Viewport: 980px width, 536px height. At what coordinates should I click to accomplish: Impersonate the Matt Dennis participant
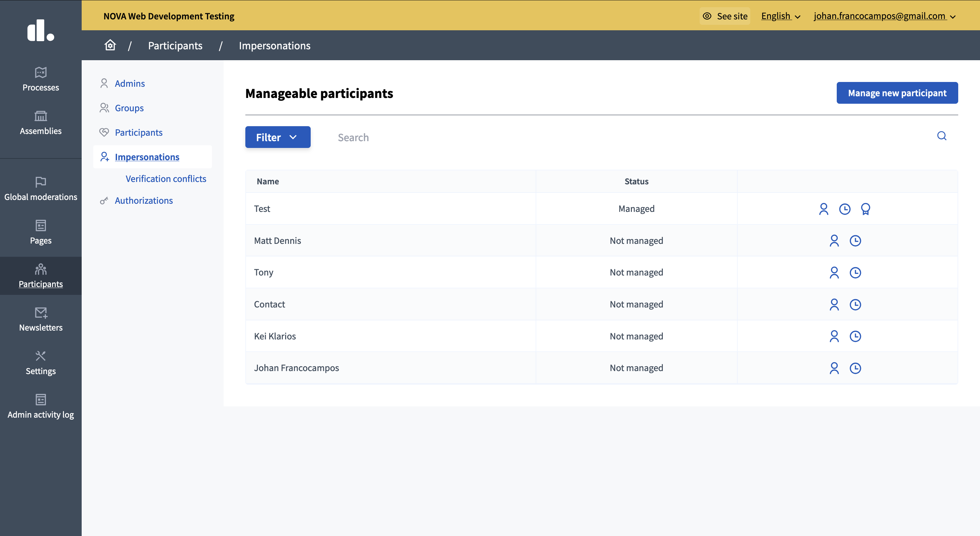[834, 241]
